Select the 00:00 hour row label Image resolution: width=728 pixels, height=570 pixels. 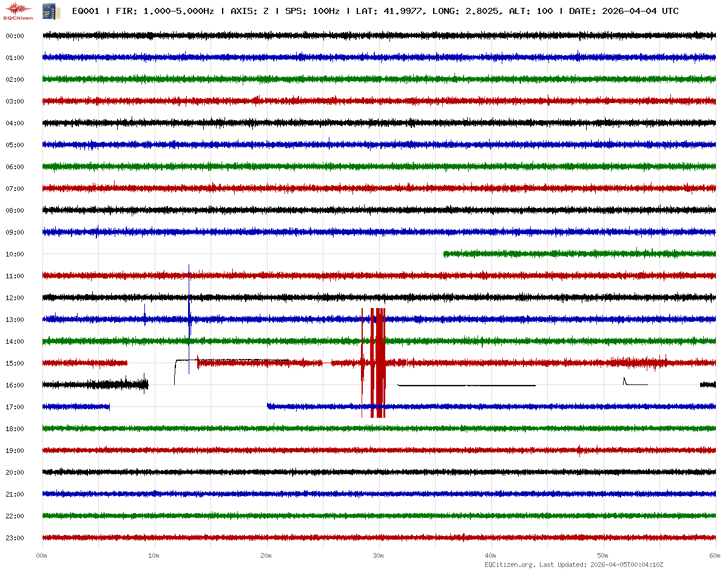tap(15, 36)
